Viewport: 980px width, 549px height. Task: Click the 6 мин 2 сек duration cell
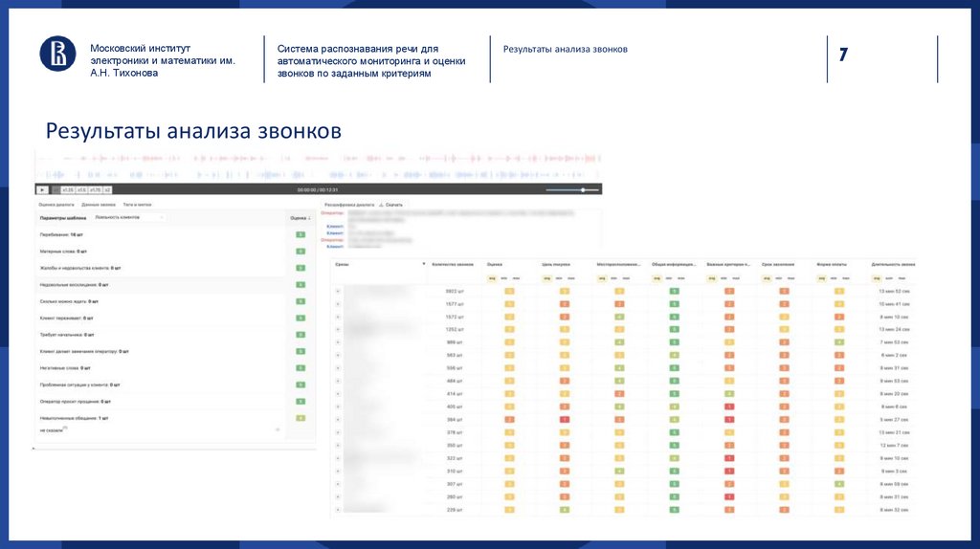(894, 356)
